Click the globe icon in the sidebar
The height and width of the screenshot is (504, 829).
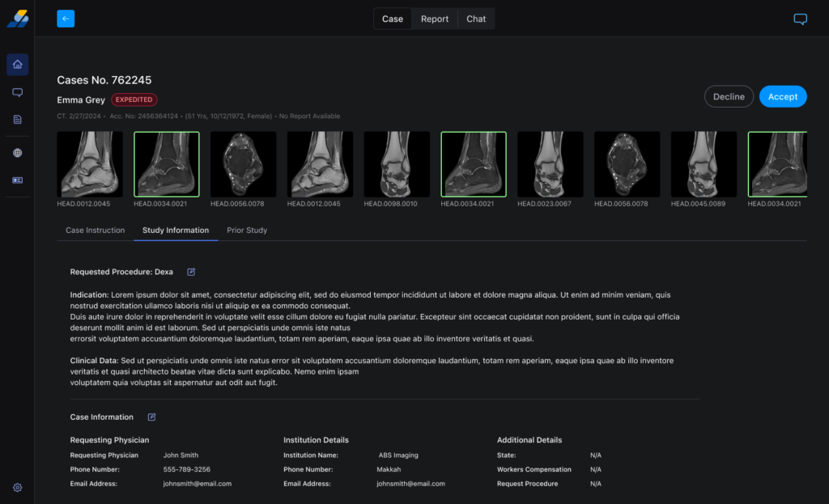17,153
